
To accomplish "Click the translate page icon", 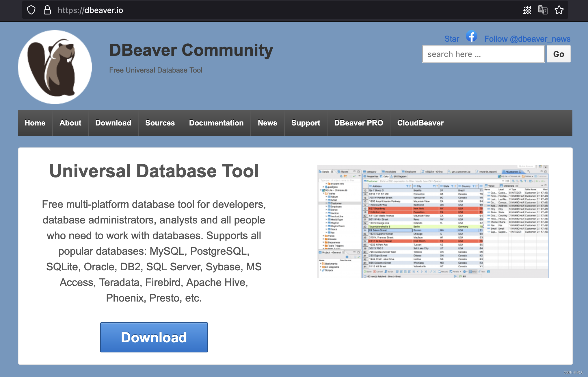I will click(543, 10).
